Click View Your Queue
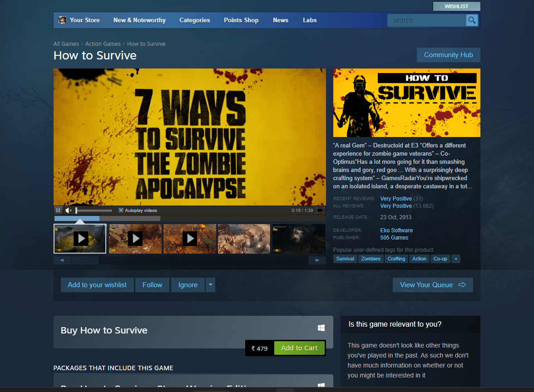The width and height of the screenshot is (534, 392). 433,285
